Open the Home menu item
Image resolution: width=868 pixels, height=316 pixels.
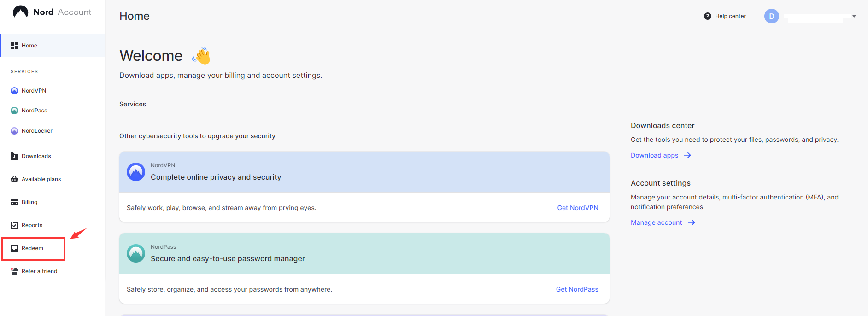tap(53, 46)
